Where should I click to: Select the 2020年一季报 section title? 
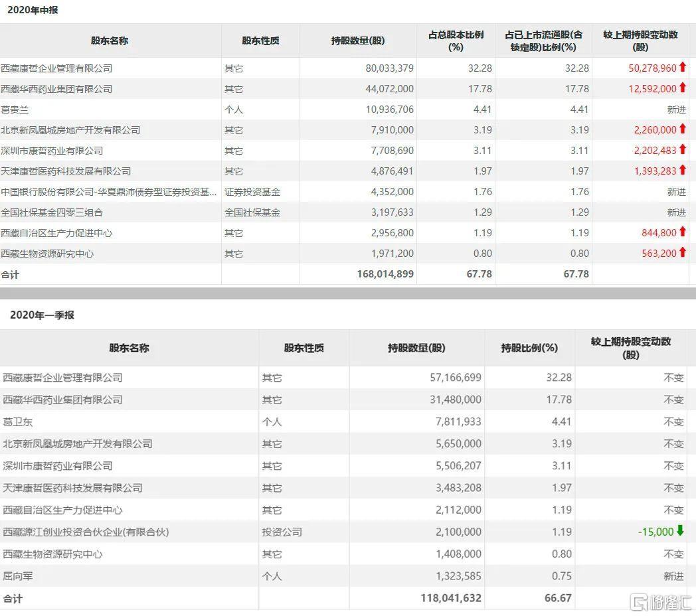[x=42, y=315]
